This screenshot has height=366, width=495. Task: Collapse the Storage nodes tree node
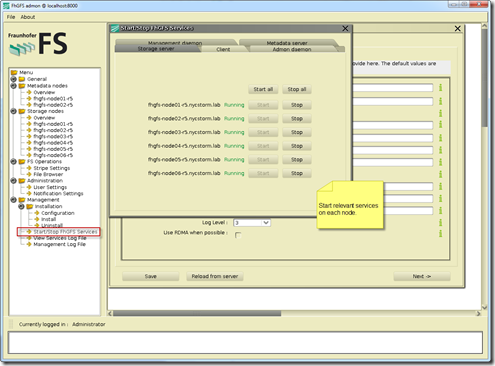point(14,111)
